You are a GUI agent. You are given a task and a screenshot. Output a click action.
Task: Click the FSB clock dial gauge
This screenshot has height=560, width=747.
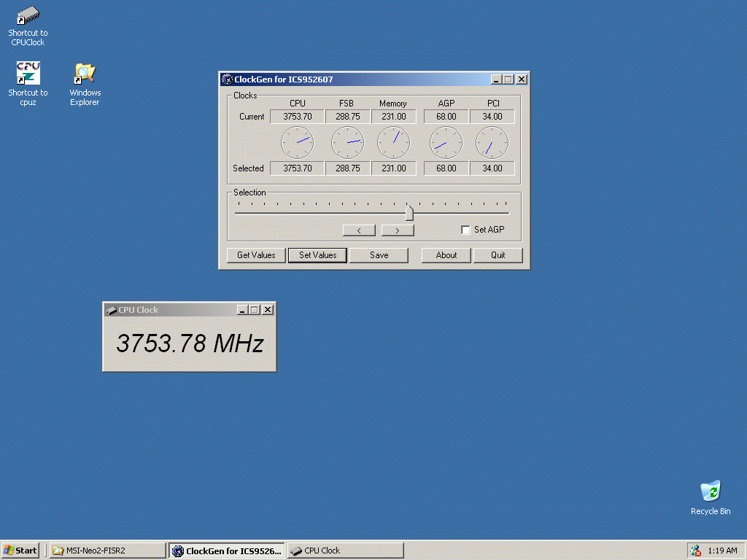click(347, 142)
